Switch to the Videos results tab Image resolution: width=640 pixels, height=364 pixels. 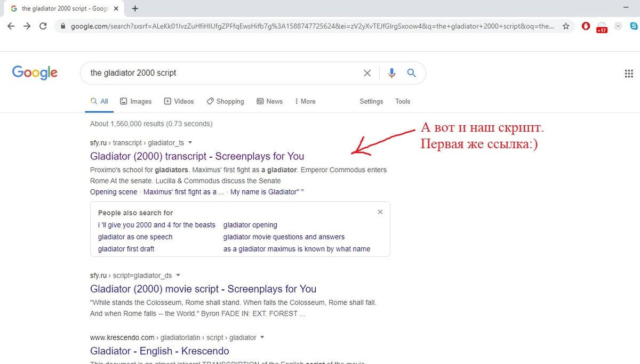pyautogui.click(x=179, y=101)
